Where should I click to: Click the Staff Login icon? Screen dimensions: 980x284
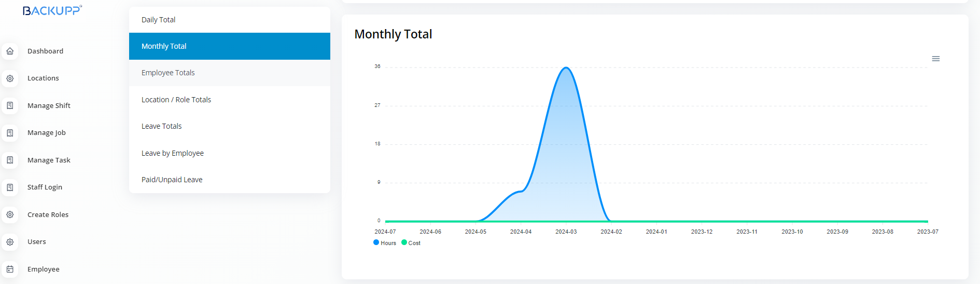click(10, 187)
